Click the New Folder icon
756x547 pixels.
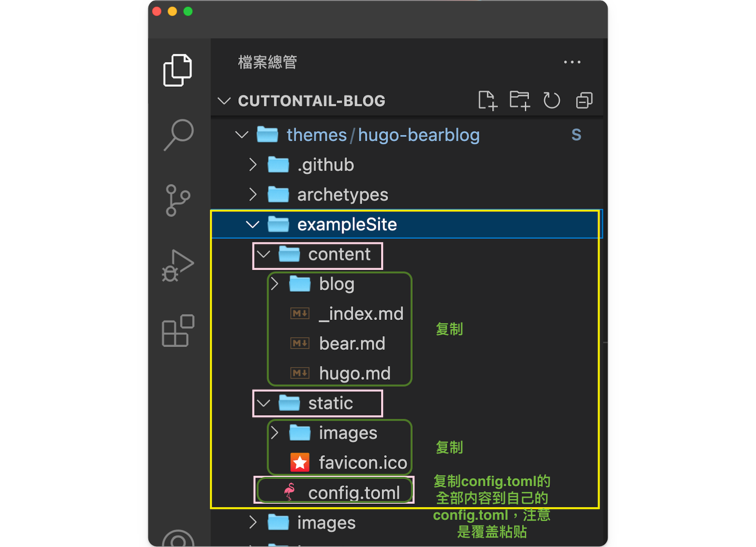click(x=520, y=101)
